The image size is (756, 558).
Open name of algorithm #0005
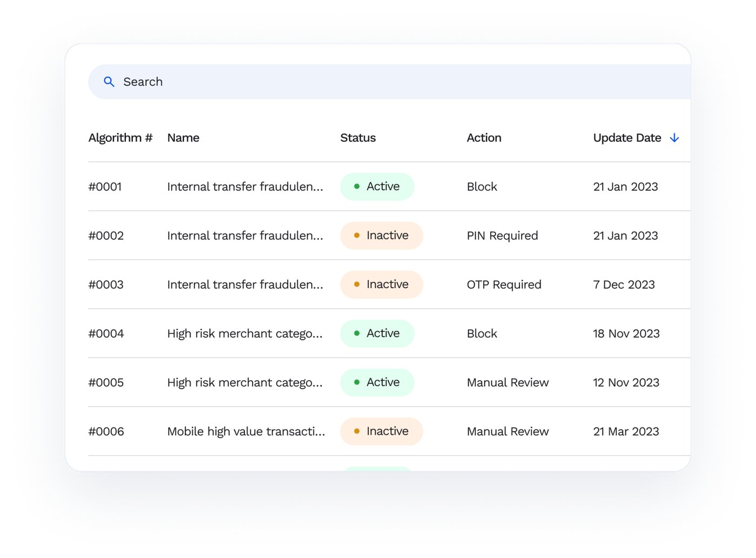point(245,383)
